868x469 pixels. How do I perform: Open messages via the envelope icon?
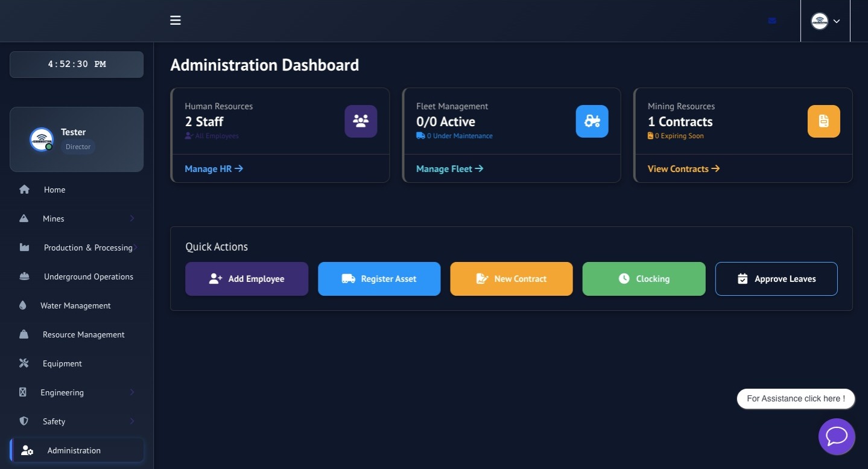click(x=772, y=20)
